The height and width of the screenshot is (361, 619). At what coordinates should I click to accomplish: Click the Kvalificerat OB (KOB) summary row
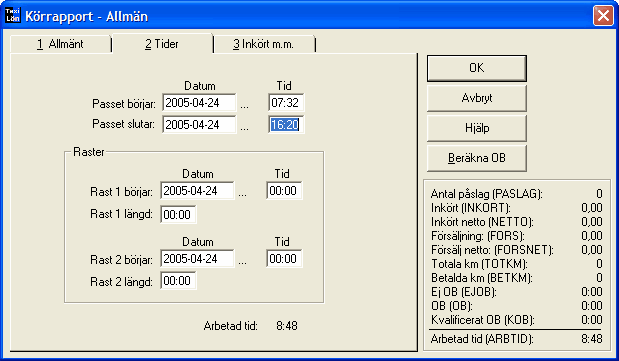[x=517, y=320]
